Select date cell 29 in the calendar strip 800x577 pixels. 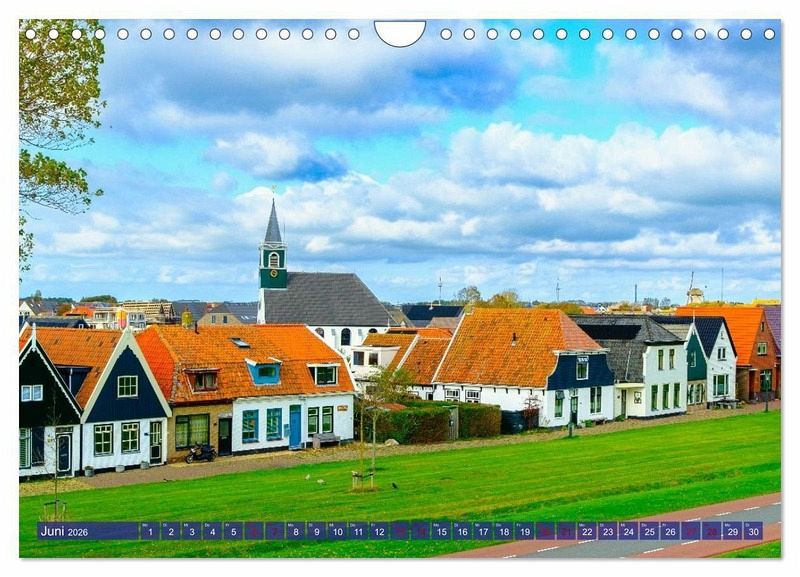pyautogui.click(x=733, y=531)
